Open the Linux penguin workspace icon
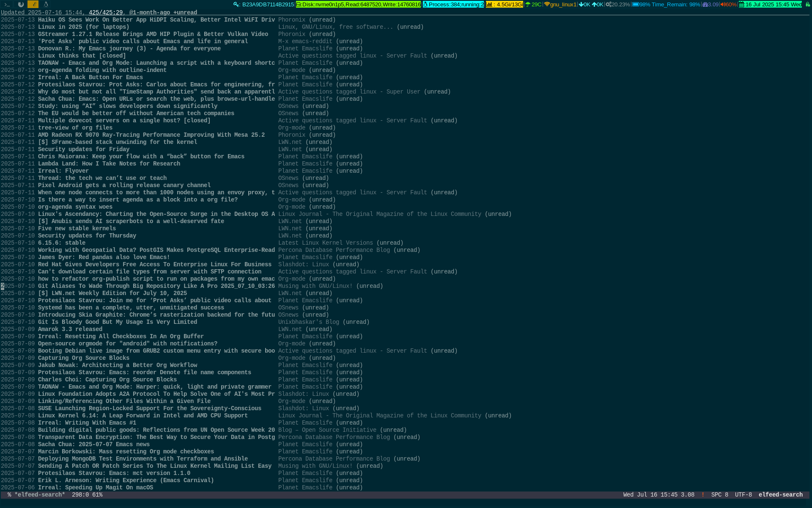The height and width of the screenshot is (508, 812). point(46,4)
